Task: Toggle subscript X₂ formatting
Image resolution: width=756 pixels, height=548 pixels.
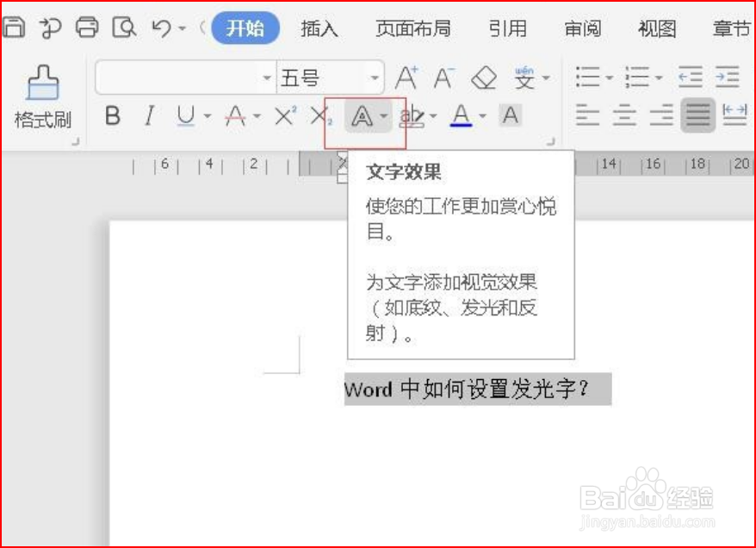Action: point(322,116)
